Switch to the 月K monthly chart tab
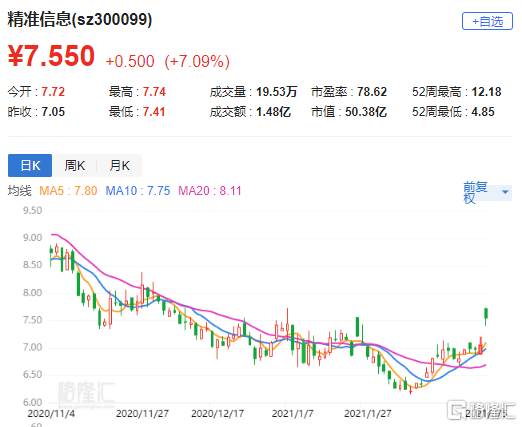 pos(119,165)
